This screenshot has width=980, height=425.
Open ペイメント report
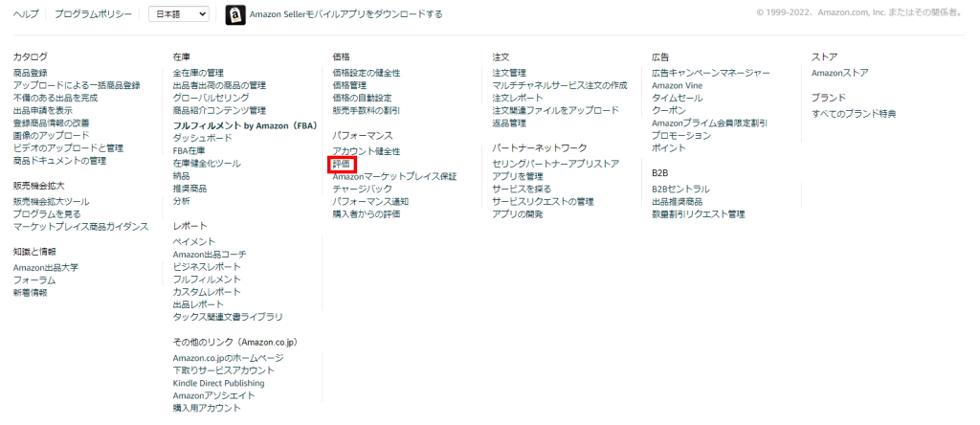pyautogui.click(x=193, y=242)
